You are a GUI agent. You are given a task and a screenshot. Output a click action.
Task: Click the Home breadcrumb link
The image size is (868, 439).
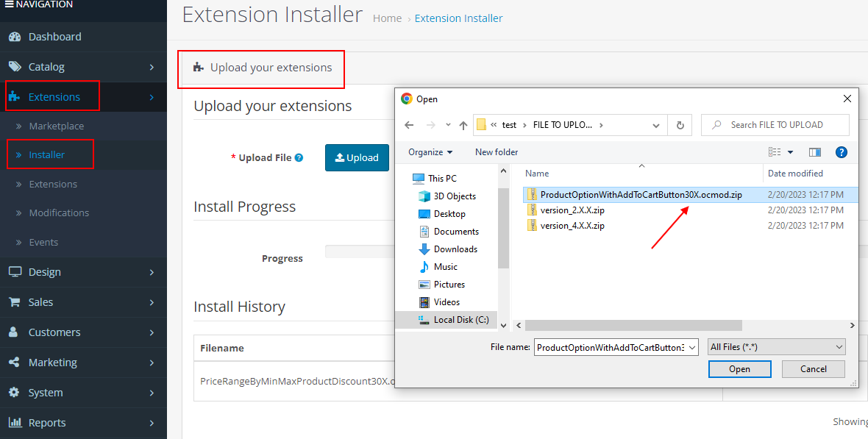pos(387,18)
